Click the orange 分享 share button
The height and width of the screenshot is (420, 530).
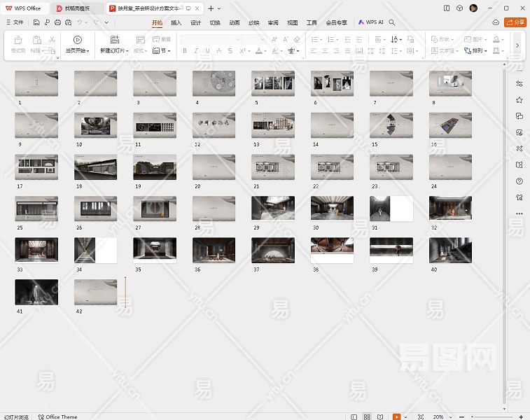click(x=515, y=22)
